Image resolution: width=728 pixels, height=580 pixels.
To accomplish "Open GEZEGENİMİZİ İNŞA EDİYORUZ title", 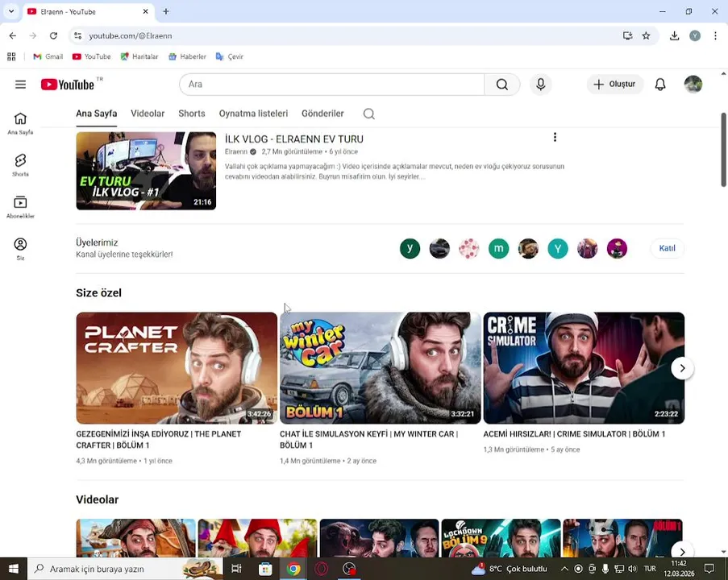I will click(x=158, y=439).
